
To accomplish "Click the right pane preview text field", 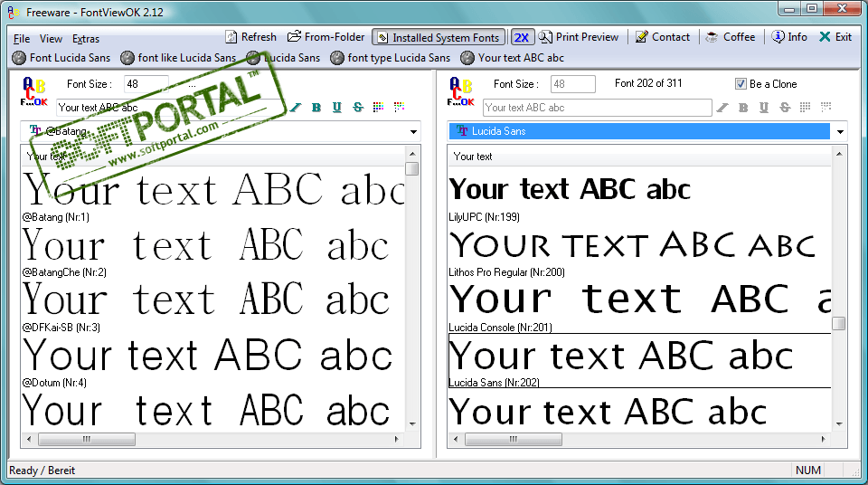I will pyautogui.click(x=598, y=108).
